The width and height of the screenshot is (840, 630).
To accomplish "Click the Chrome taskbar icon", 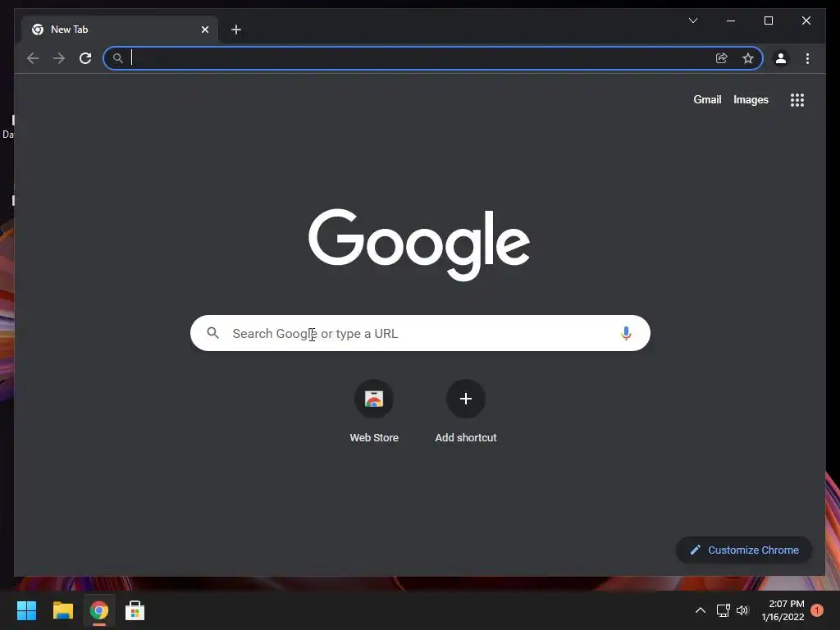I will click(x=99, y=610).
